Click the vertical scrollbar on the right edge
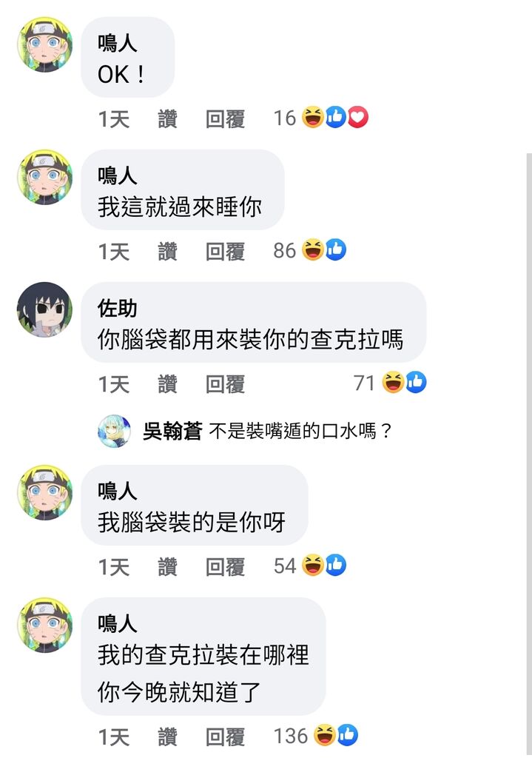 pos(529,455)
